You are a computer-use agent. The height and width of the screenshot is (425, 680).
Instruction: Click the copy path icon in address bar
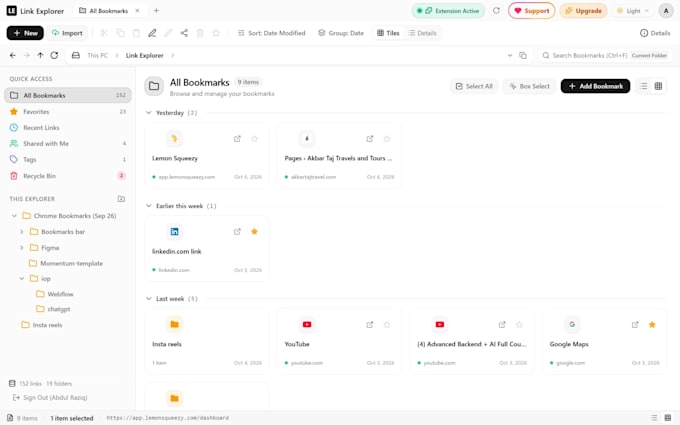click(523, 56)
